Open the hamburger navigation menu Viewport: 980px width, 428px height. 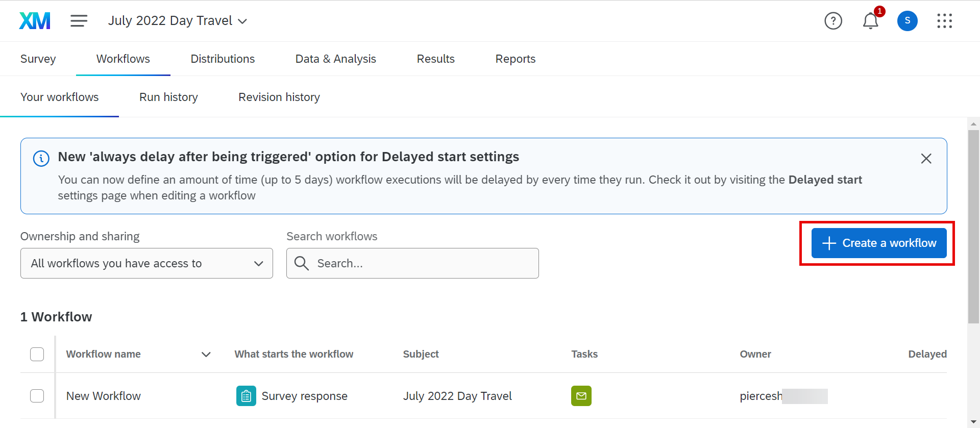pyautogui.click(x=79, y=21)
